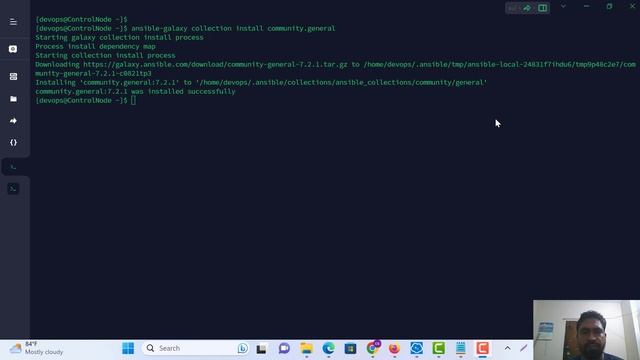
Task: Open the hamburger menu in the sidebar
Action: [x=13, y=22]
